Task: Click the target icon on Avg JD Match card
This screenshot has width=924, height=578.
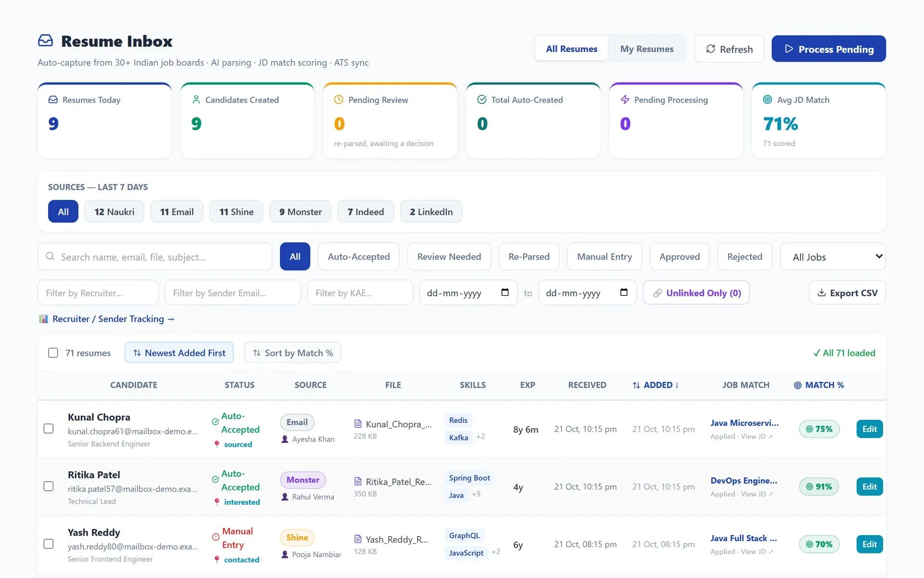Action: coord(768,100)
